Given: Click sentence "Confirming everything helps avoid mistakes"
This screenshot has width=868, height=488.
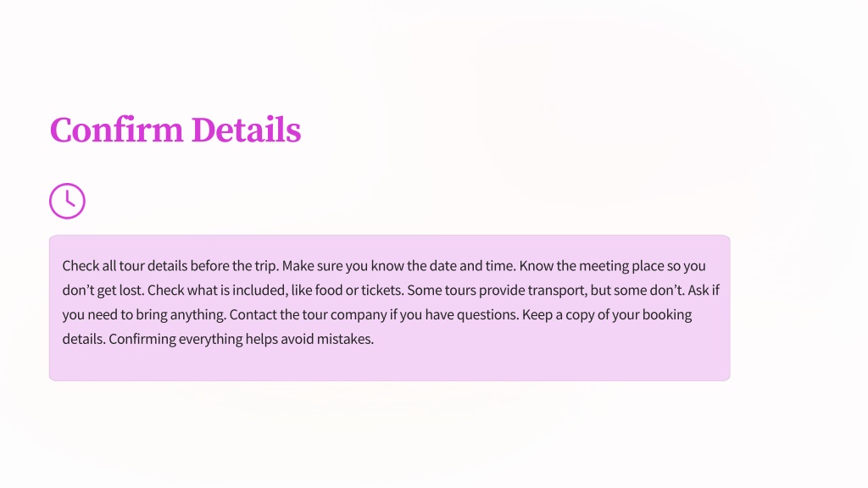Looking at the screenshot, I should pyautogui.click(x=242, y=339).
